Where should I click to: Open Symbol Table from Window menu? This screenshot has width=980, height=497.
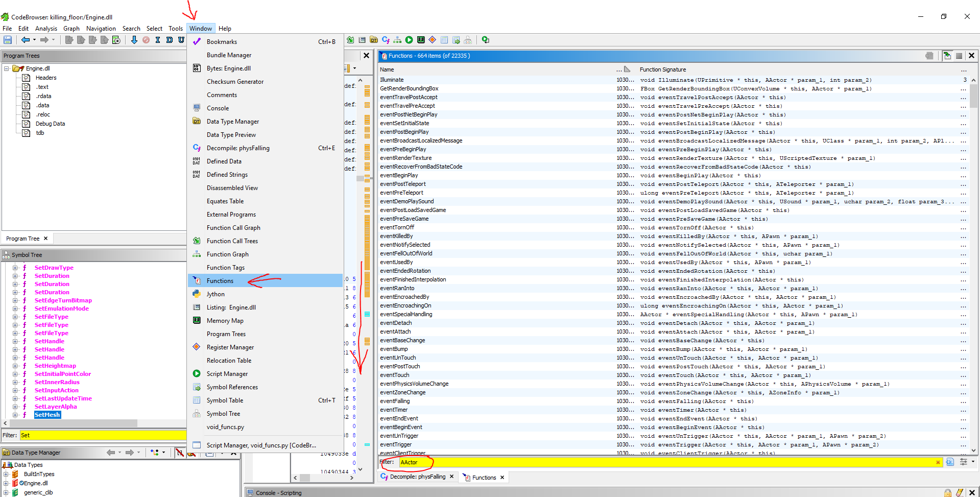point(225,400)
